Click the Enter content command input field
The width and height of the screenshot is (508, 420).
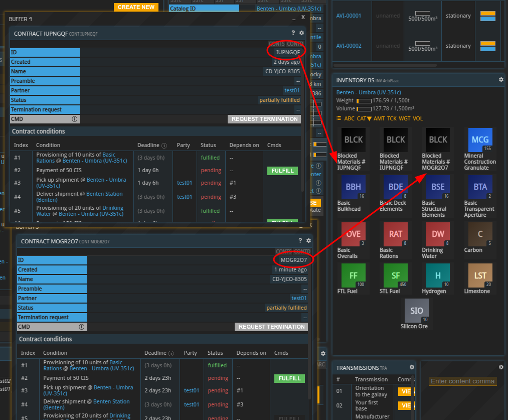462,381
